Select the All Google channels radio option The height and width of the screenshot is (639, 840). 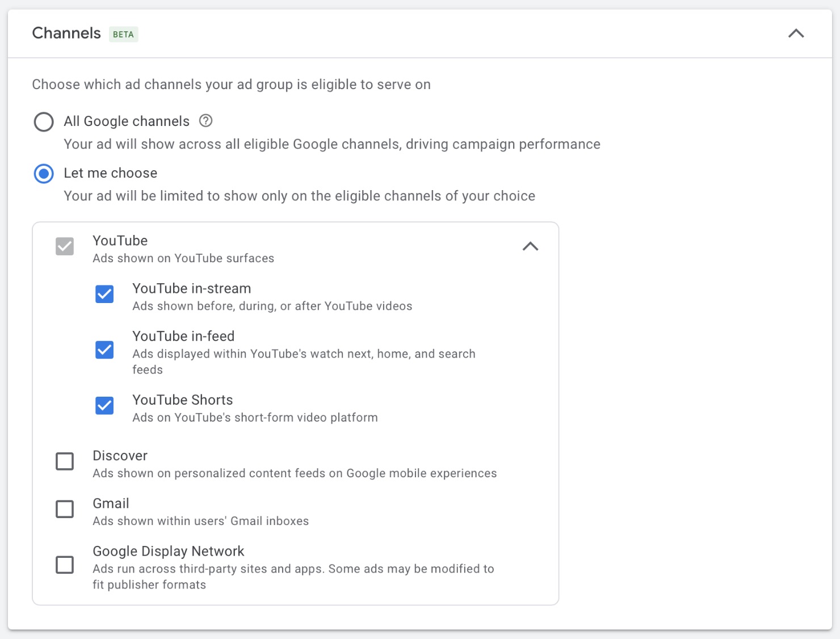point(44,121)
